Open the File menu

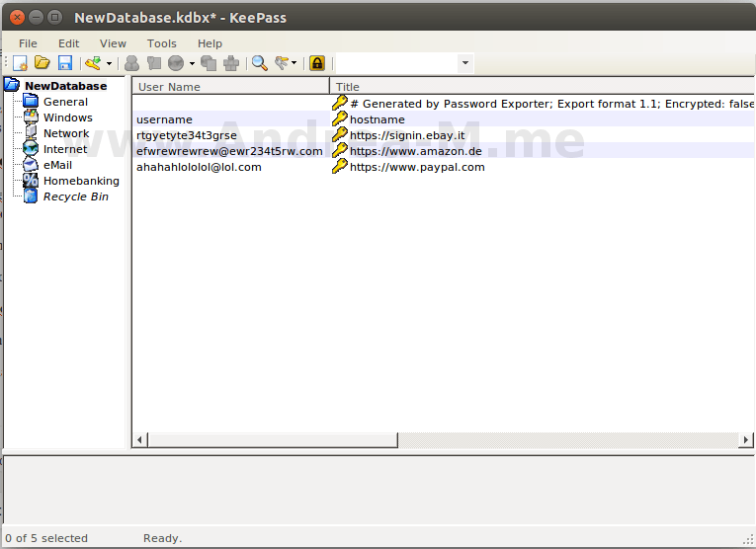click(28, 43)
